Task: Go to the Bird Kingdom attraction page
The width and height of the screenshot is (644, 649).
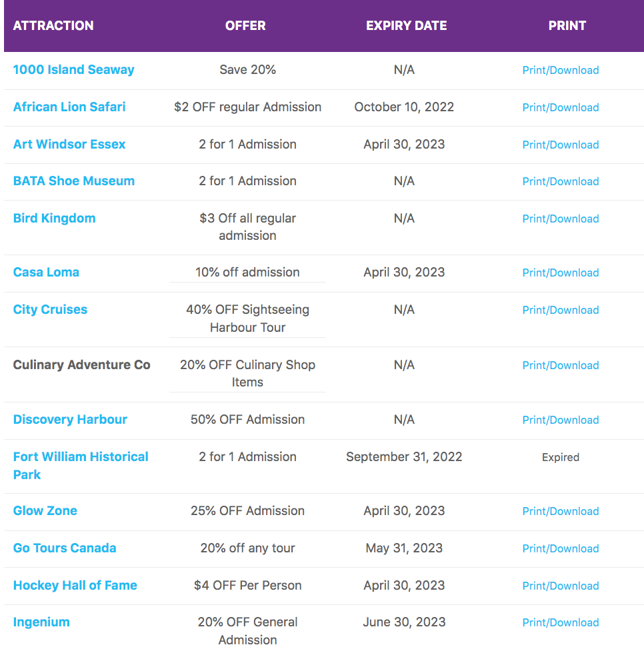Action: (x=54, y=218)
